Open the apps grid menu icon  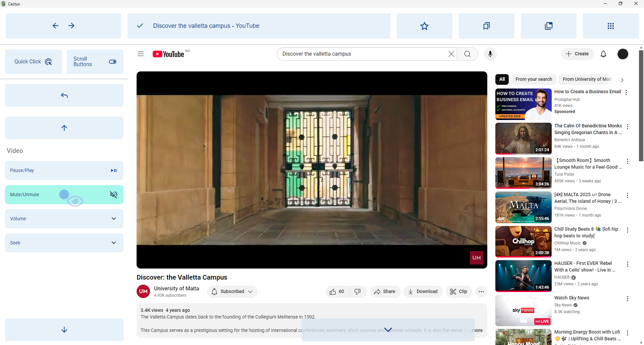(610, 26)
